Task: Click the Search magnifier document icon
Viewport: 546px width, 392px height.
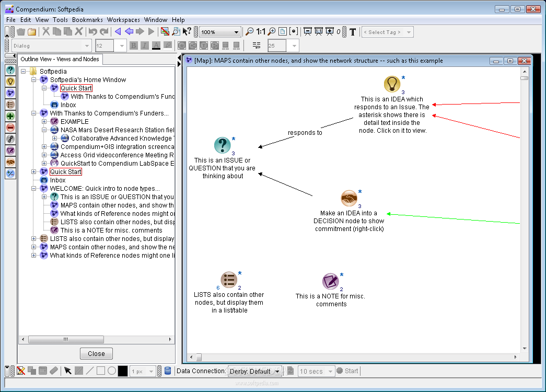Action: tap(176, 32)
